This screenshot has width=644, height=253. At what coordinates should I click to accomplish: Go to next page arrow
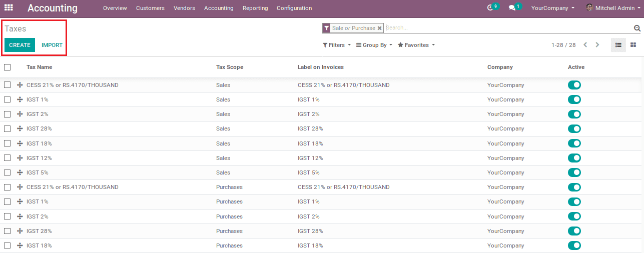click(x=597, y=45)
